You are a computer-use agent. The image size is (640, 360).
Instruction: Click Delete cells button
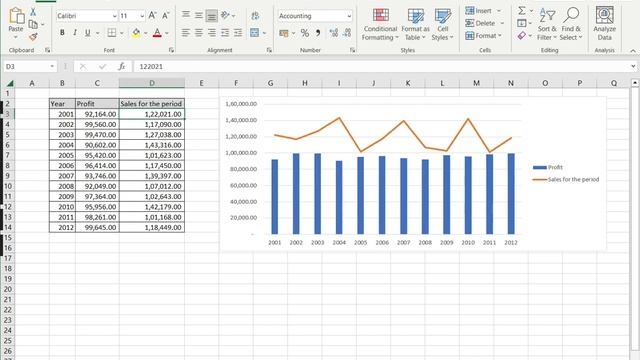pyautogui.click(x=480, y=23)
